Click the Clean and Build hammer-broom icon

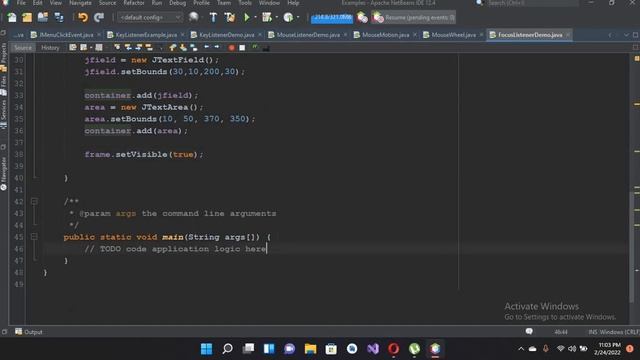click(x=229, y=17)
